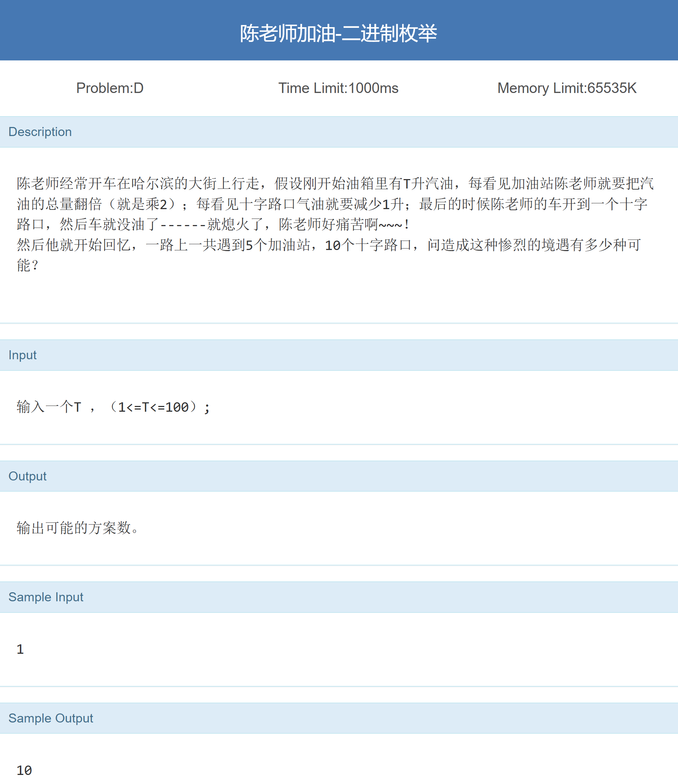Click the line containing 就熄火了
The height and width of the screenshot is (784, 678).
coord(213,224)
